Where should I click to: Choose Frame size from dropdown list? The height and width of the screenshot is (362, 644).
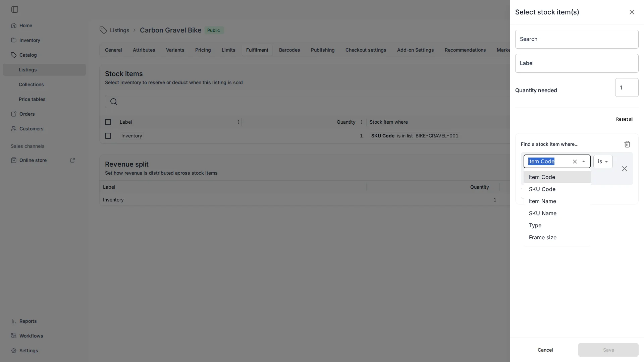pyautogui.click(x=557, y=237)
